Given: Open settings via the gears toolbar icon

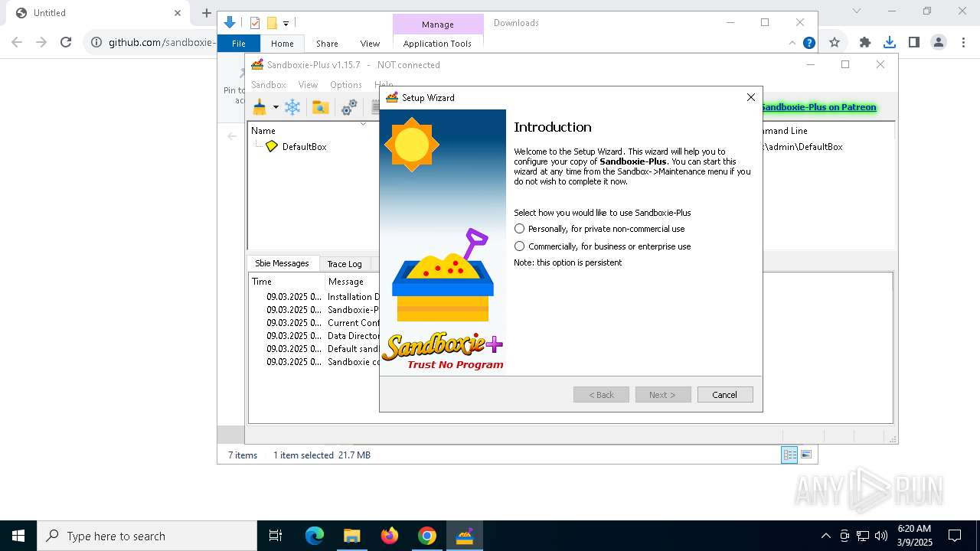Looking at the screenshot, I should point(349,107).
